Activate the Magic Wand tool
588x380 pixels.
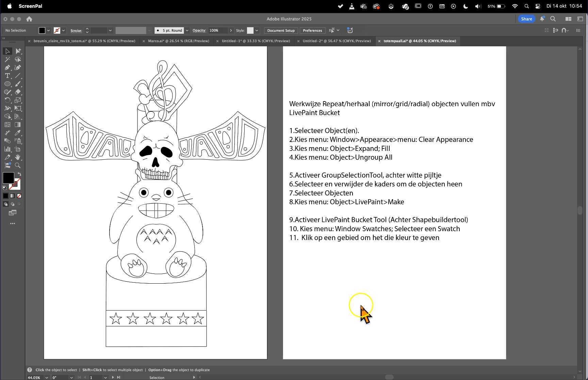[7, 59]
